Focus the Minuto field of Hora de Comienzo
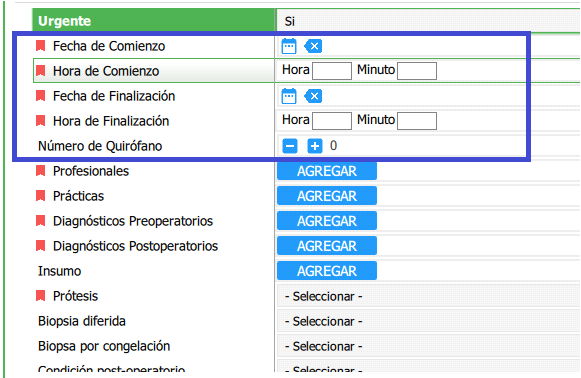 point(417,71)
